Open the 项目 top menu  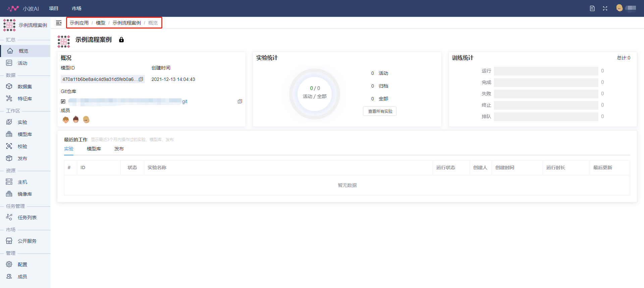(54, 8)
